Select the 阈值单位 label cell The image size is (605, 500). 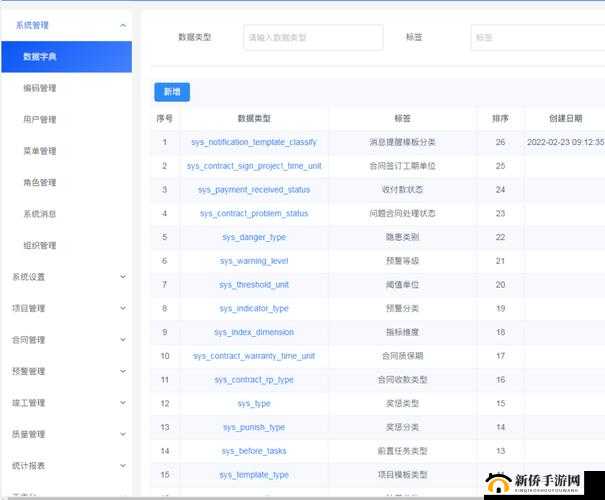coord(402,285)
